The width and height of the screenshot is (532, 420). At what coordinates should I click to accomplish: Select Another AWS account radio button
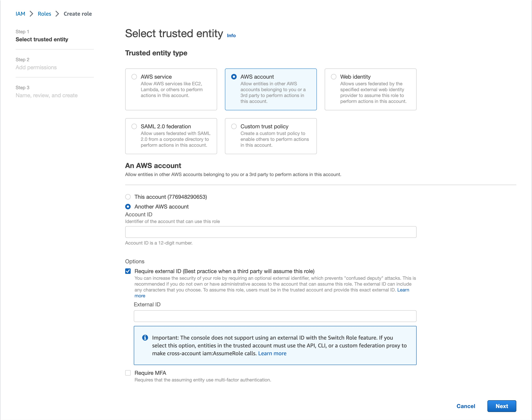(128, 207)
